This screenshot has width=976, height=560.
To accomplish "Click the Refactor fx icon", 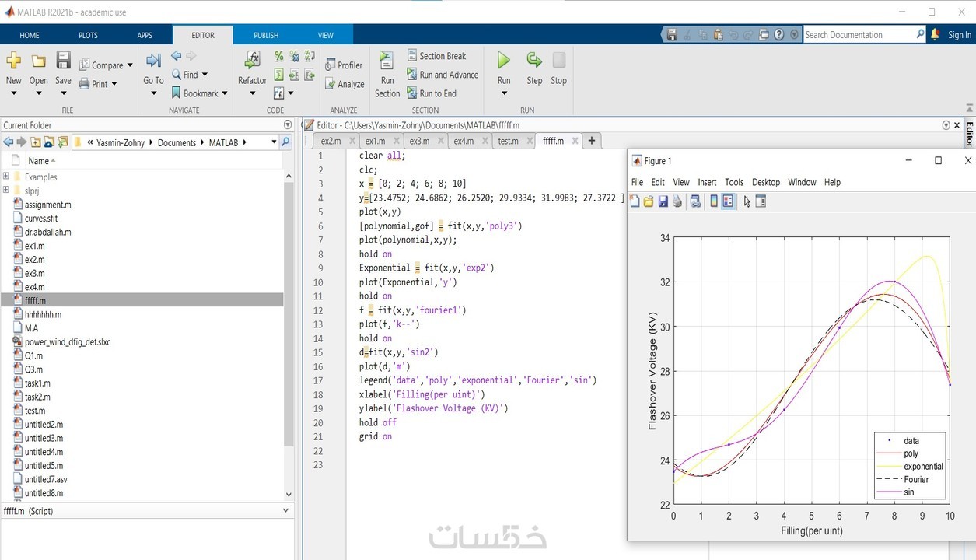I will pos(252,61).
